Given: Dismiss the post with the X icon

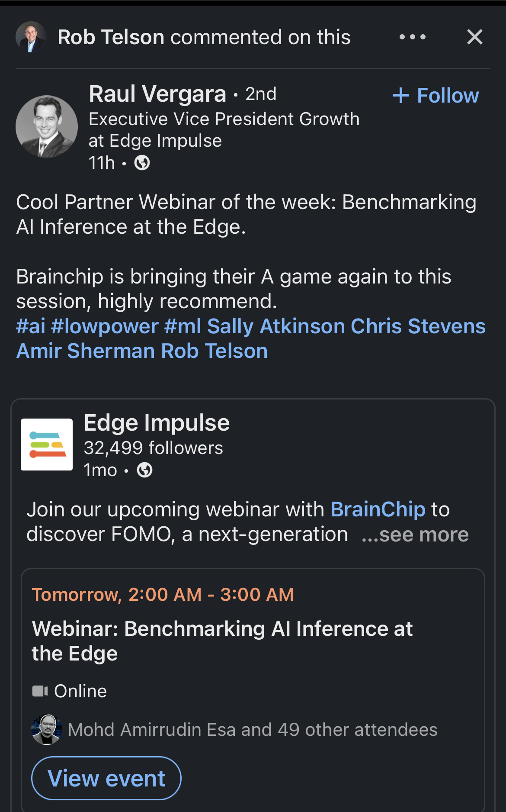Looking at the screenshot, I should coord(474,37).
